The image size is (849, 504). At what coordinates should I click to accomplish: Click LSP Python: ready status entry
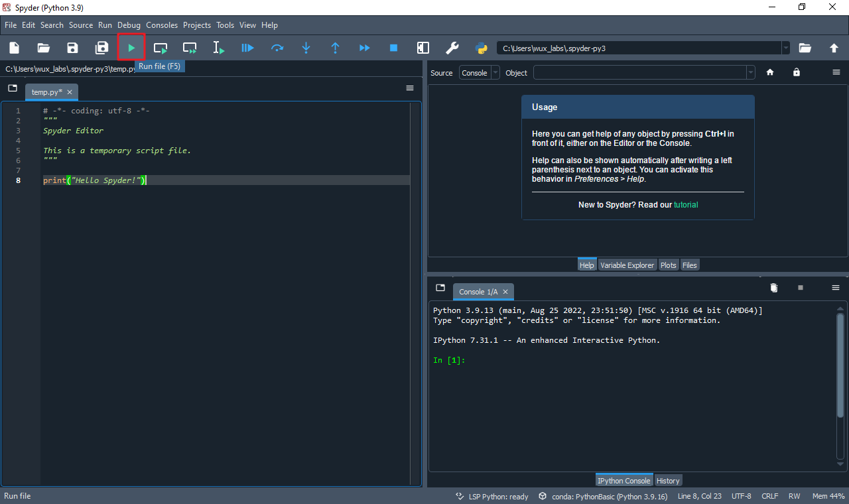tap(491, 496)
